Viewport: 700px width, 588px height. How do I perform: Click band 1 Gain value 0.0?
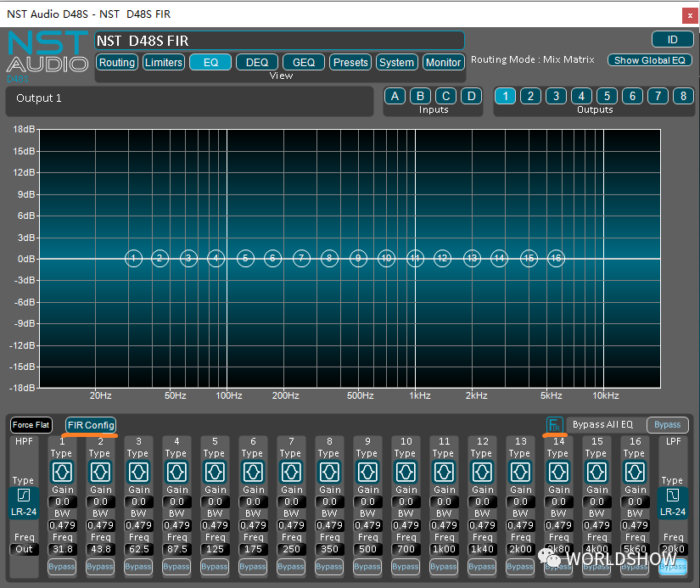pyautogui.click(x=62, y=501)
